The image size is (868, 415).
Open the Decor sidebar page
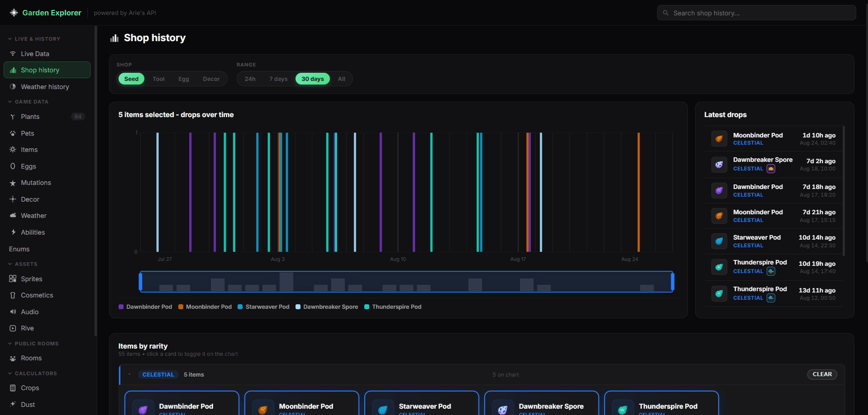click(x=47, y=199)
